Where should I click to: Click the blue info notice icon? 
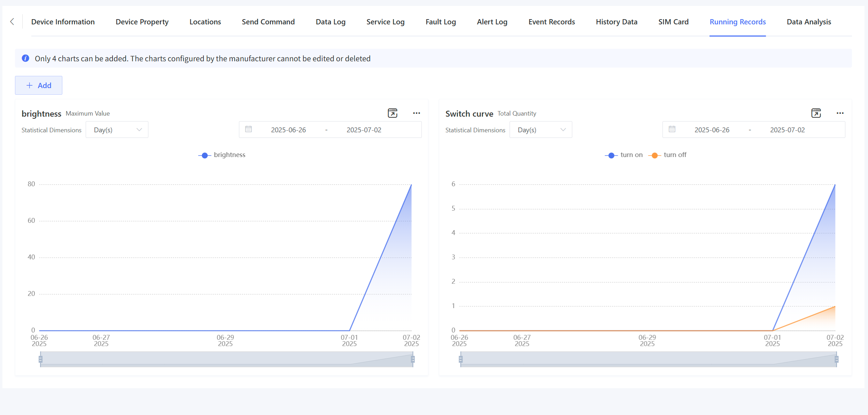pyautogui.click(x=25, y=58)
